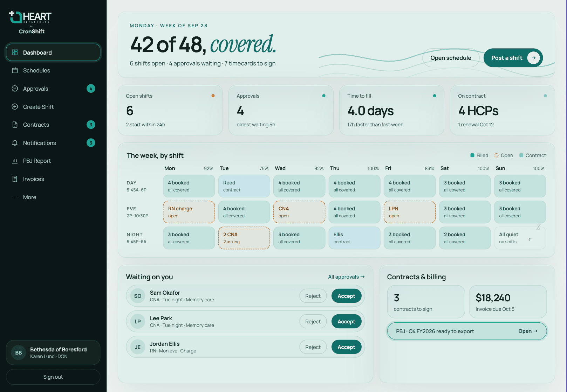567x392 pixels.
Task: Click the Approvals checkmark circle icon
Action: click(x=15, y=89)
